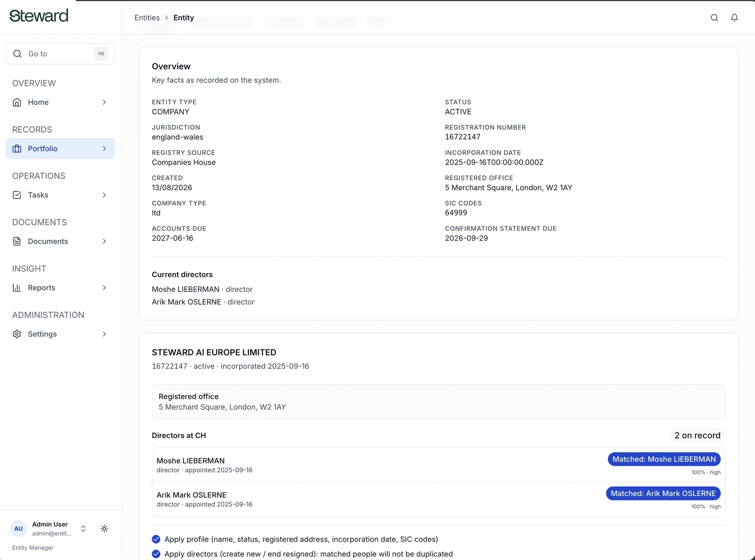Go to Entities breadcrumb link
The image size is (755, 560).
[x=147, y=18]
